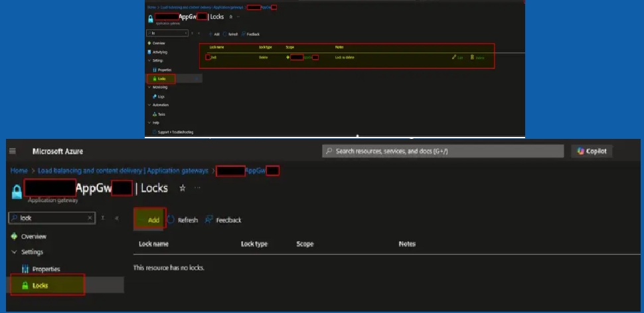Focus the Search resources, services, and docs box

pyautogui.click(x=443, y=151)
